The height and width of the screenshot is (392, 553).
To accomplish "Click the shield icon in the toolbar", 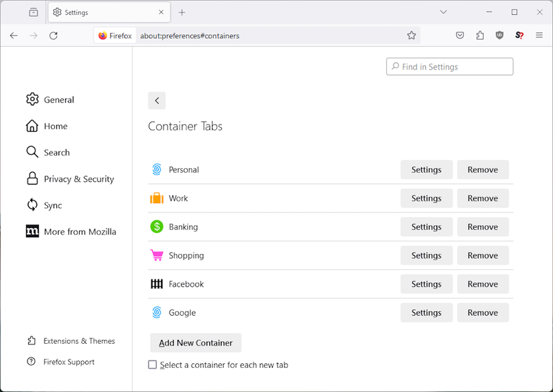I will tap(499, 35).
